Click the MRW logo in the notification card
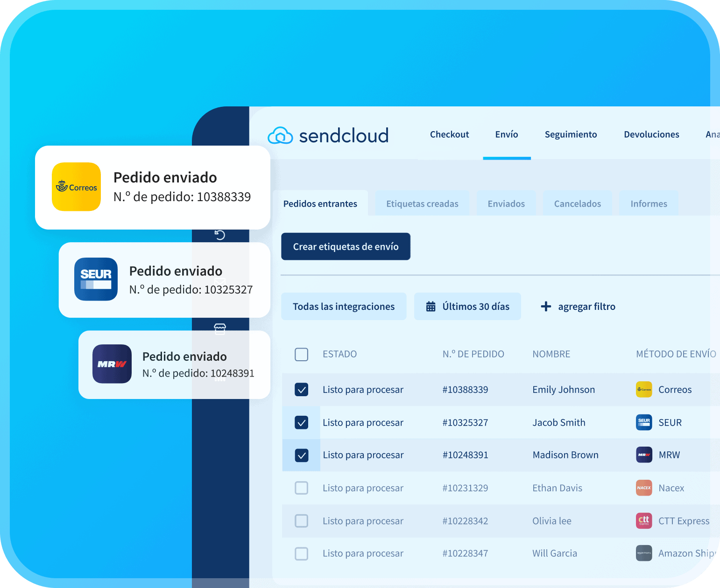This screenshot has width=720, height=588. coord(112,364)
